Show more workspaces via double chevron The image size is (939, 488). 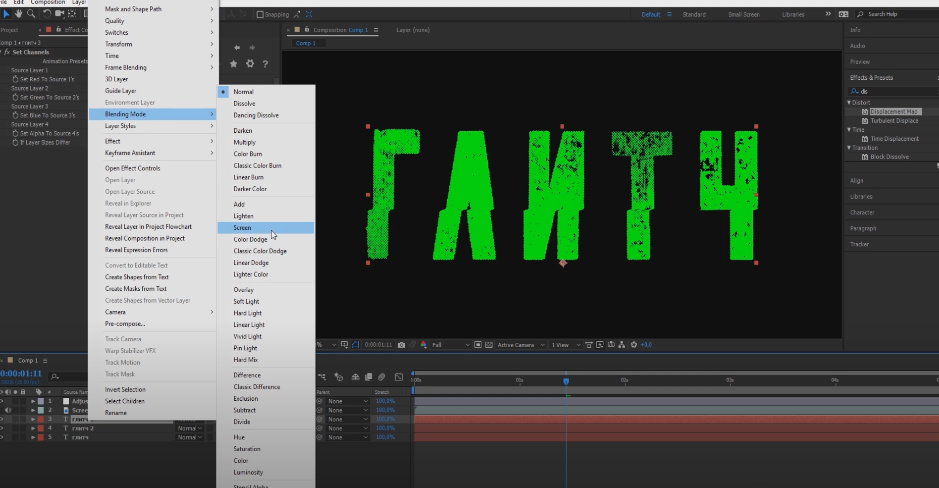tap(828, 14)
